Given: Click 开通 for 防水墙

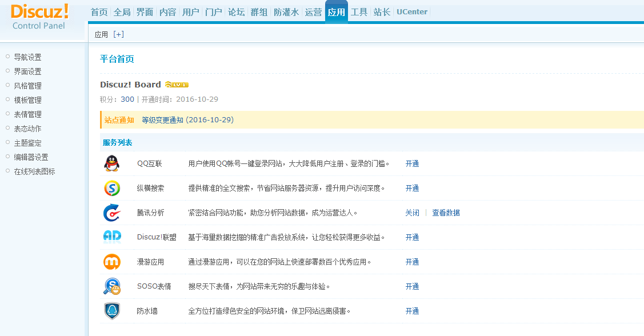Looking at the screenshot, I should [412, 311].
